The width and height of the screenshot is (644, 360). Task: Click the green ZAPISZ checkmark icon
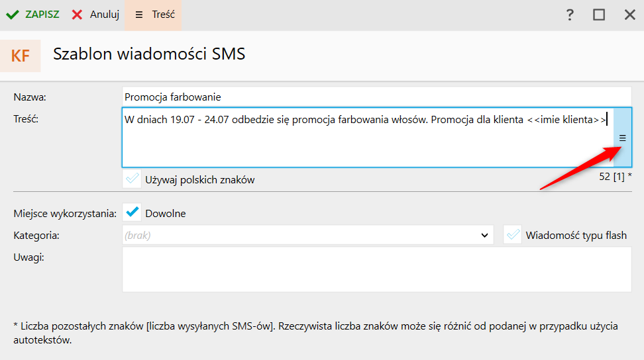13,15
